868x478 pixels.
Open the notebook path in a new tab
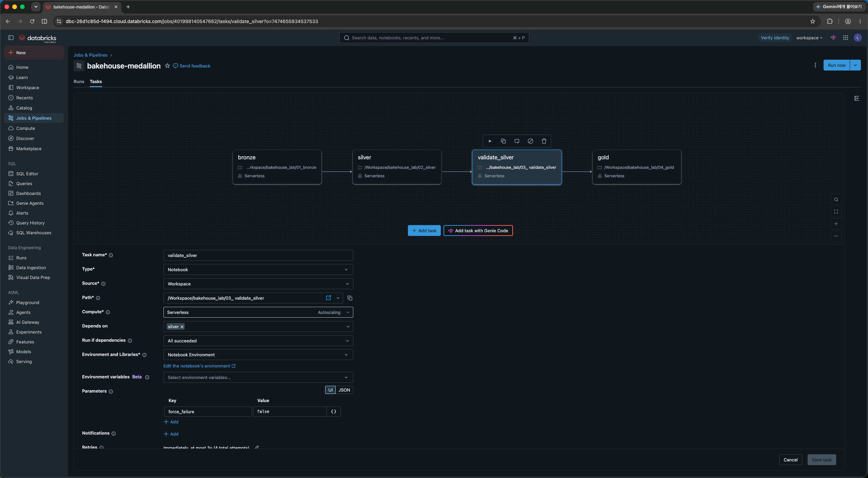(328, 298)
